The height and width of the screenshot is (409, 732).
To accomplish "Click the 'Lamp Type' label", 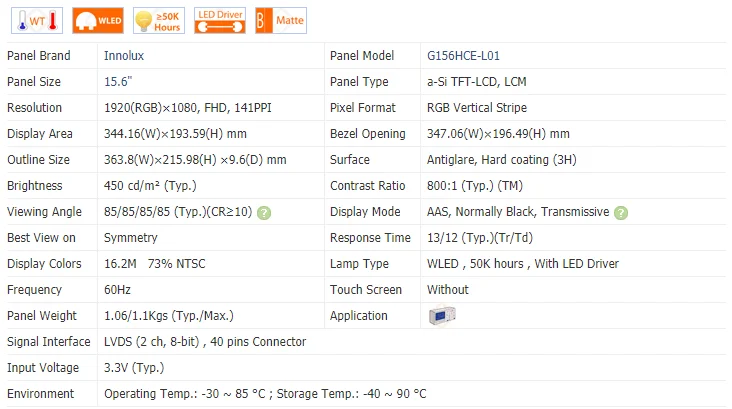I will [x=359, y=264].
